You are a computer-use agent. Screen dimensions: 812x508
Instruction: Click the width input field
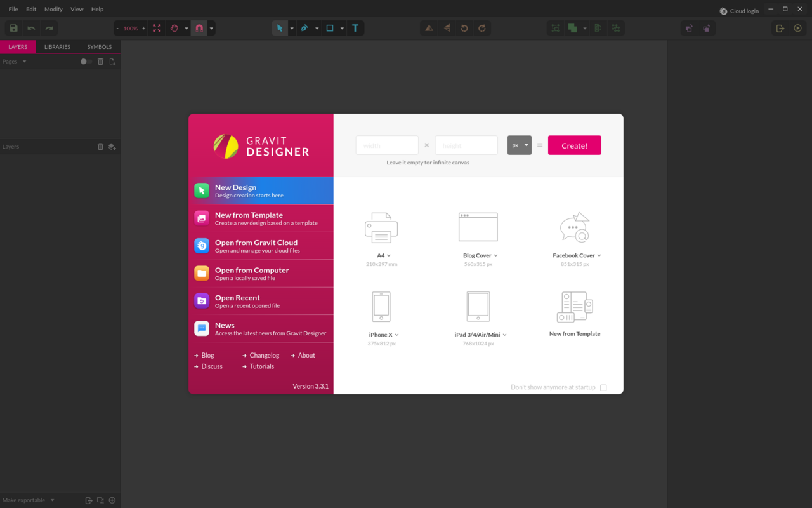387,145
